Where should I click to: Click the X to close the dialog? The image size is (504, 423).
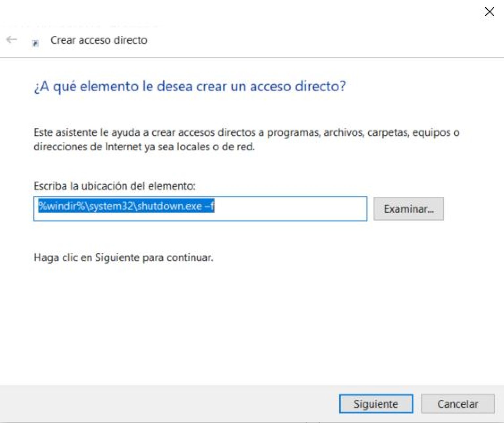pos(489,12)
